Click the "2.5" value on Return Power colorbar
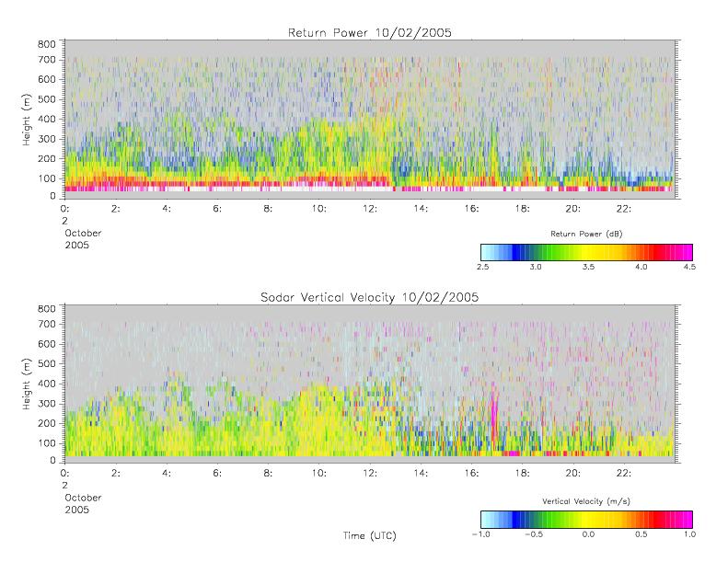This screenshot has width=728, height=562. tap(483, 267)
